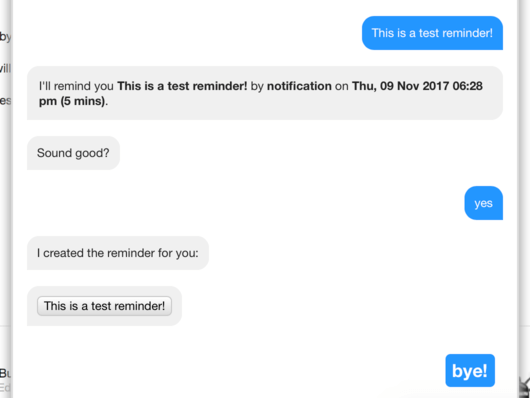The height and width of the screenshot is (398, 530).
Task: Click the cut-off "Bu" text at lower left
Action: coord(5,373)
